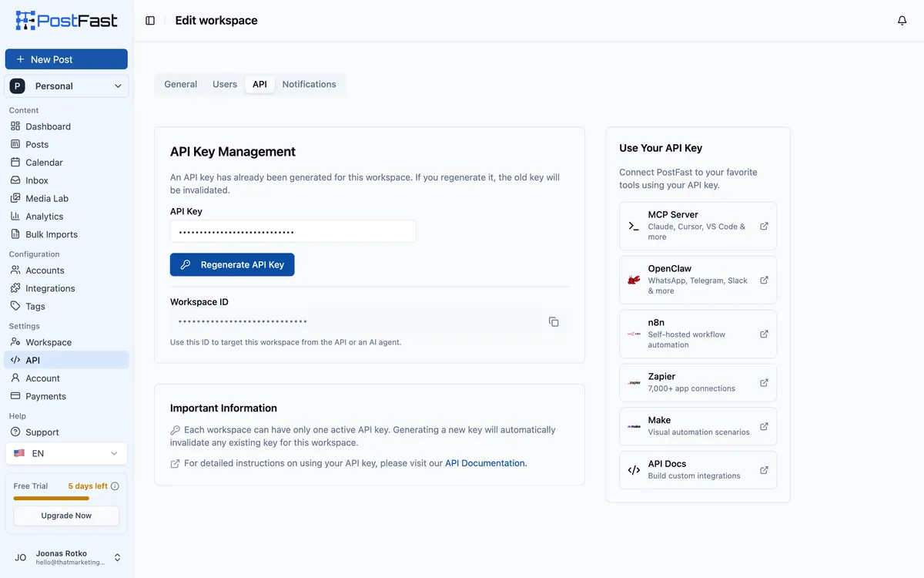Open Workspace settings in the sidebar
The width and height of the screenshot is (924, 578).
click(x=67, y=342)
